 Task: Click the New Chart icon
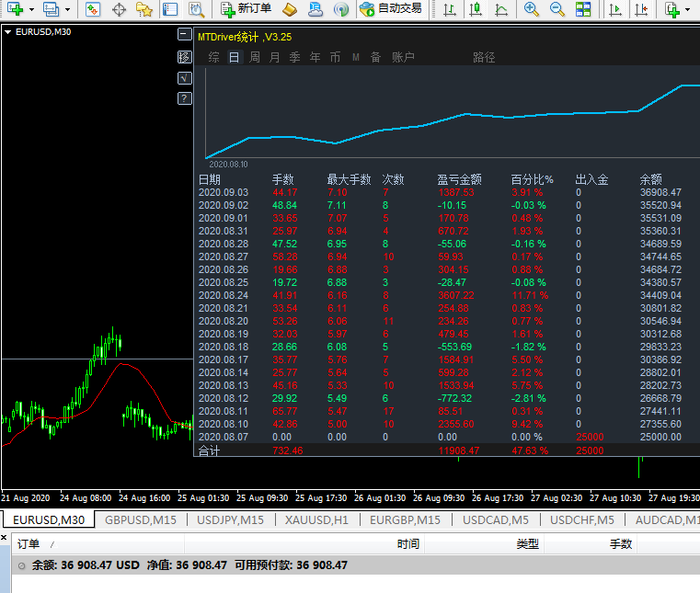(15, 9)
